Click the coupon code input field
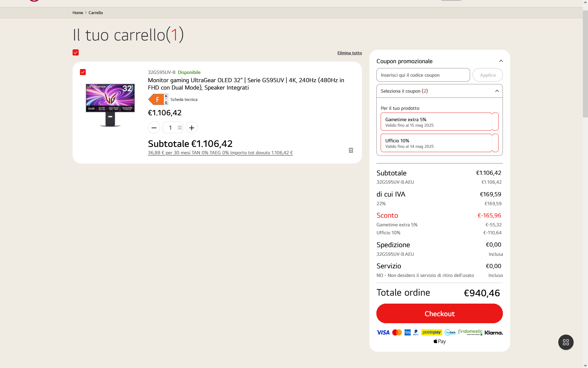Viewport: 588px width, 368px height. (x=423, y=75)
